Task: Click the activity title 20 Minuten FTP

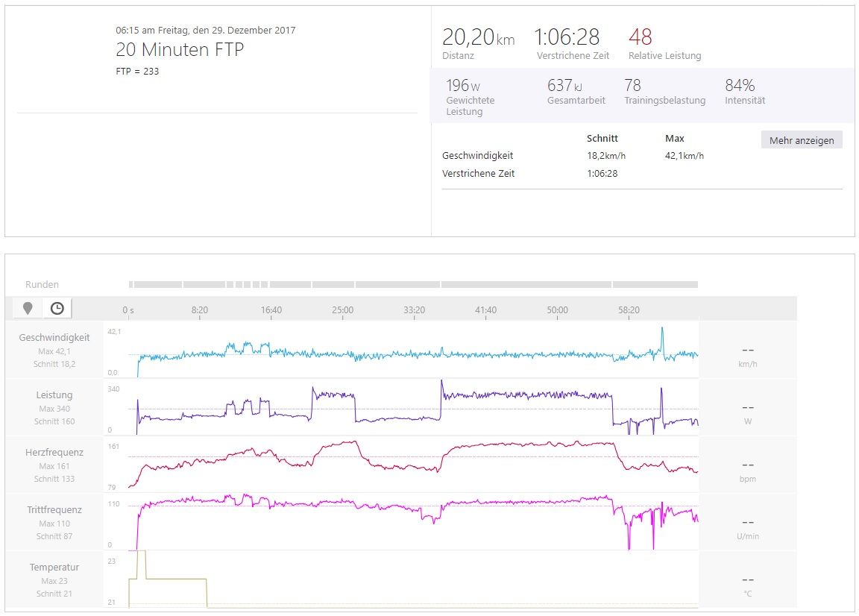Action: 180,50
